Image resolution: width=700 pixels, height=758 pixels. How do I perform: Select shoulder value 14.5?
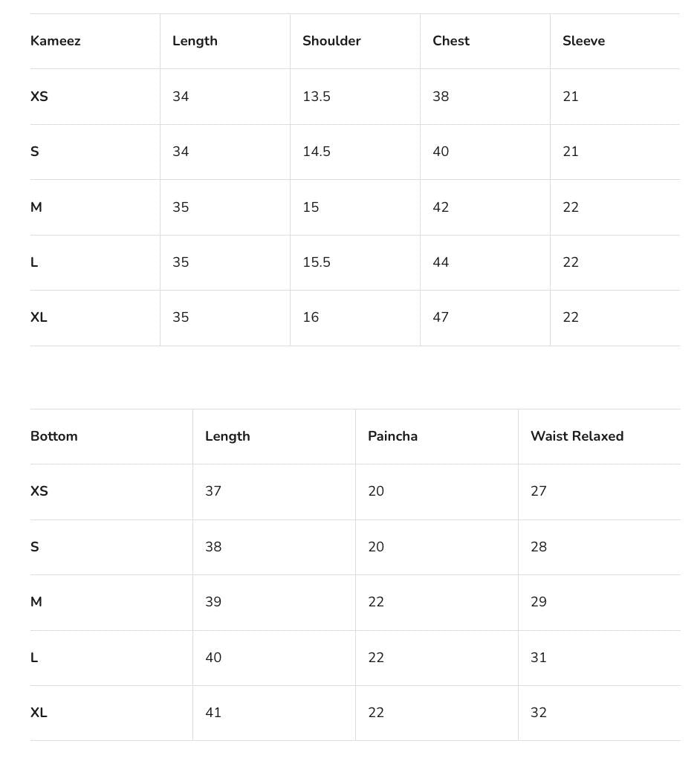317,152
